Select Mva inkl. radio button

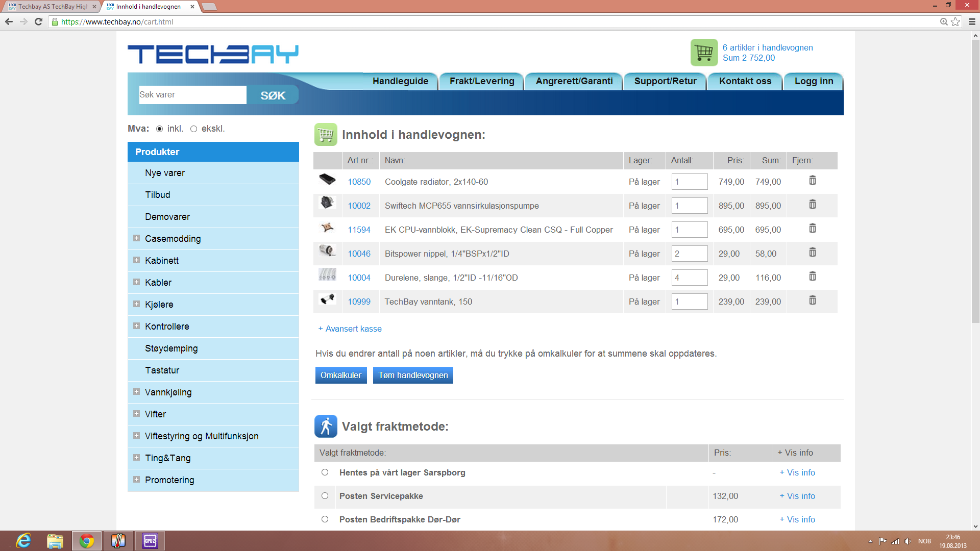click(159, 129)
